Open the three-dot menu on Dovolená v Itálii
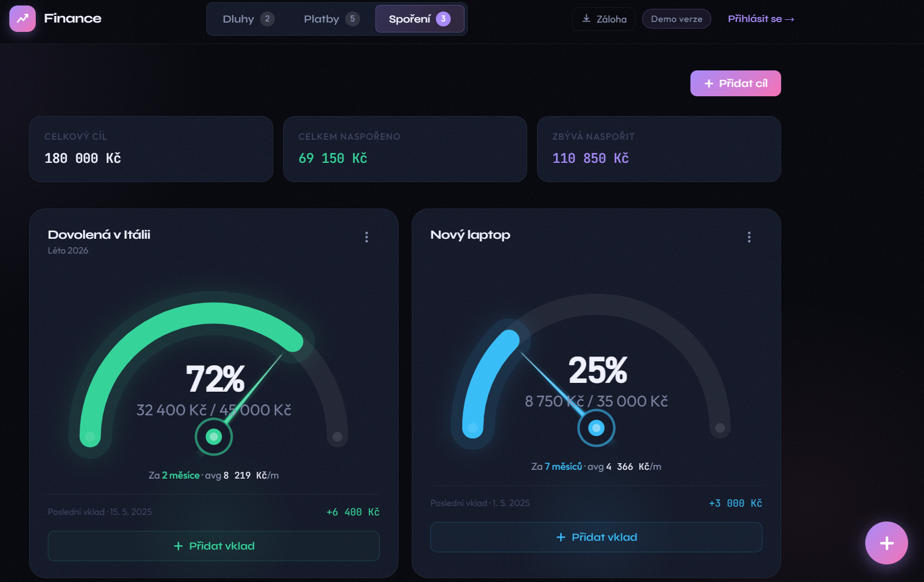The width and height of the screenshot is (924, 582). tap(367, 237)
